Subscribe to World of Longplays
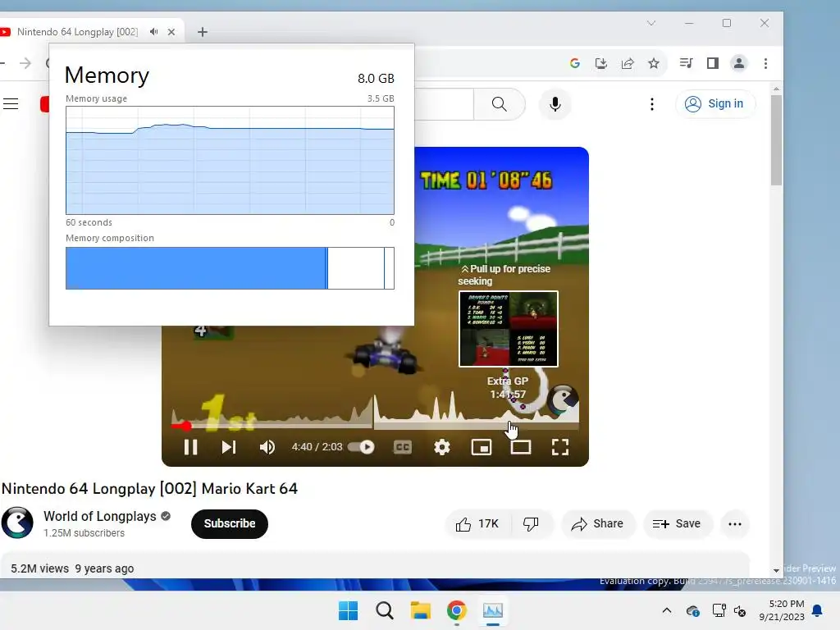This screenshot has width=840, height=630. pos(230,523)
